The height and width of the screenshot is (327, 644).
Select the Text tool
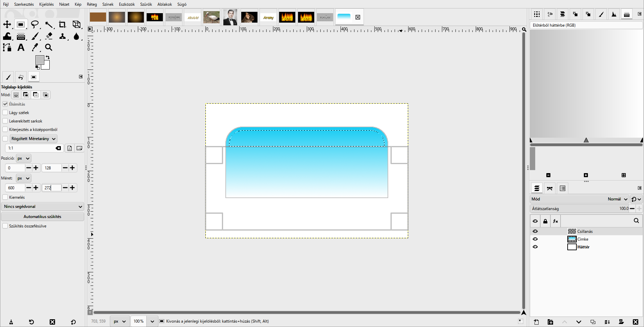point(21,47)
